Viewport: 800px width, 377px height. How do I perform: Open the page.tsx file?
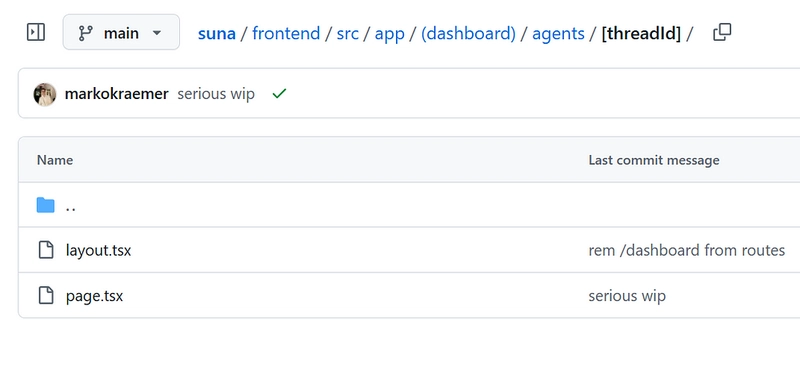pos(94,296)
